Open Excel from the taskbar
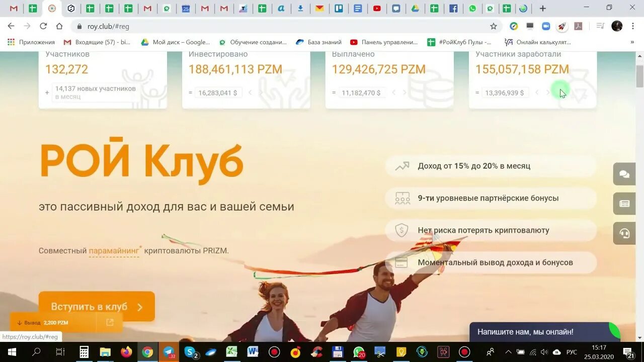 click(231, 352)
